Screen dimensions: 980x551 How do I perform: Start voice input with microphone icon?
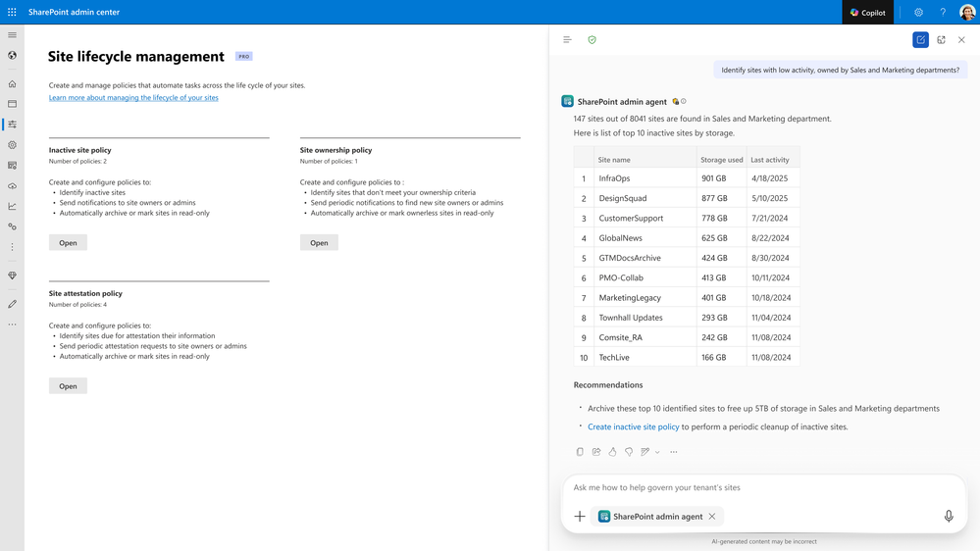949,516
